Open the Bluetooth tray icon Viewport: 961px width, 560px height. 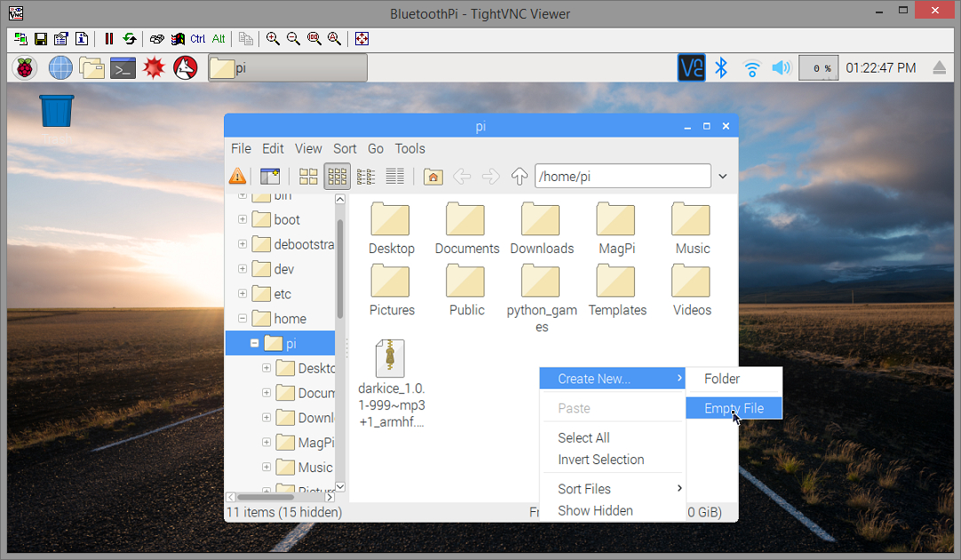point(721,67)
